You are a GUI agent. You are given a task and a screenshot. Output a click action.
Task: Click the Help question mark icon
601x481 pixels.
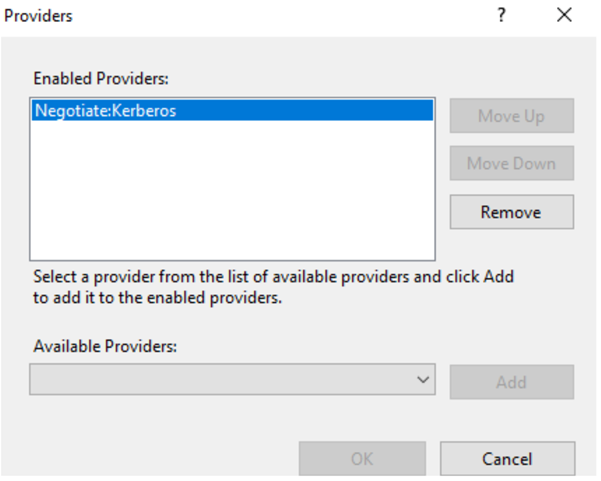[x=502, y=15]
